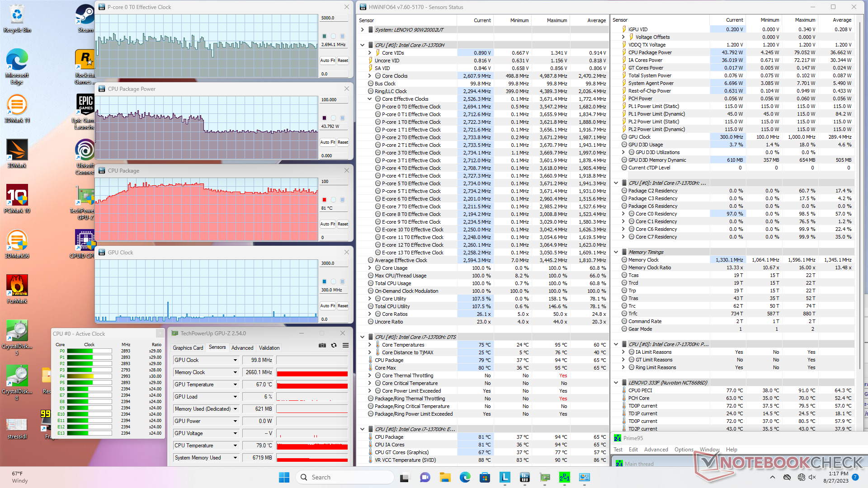Viewport: 868px width, 488px height.
Task: Open the GPU Temperature dropdown in GPU-Z
Action: pos(235,385)
